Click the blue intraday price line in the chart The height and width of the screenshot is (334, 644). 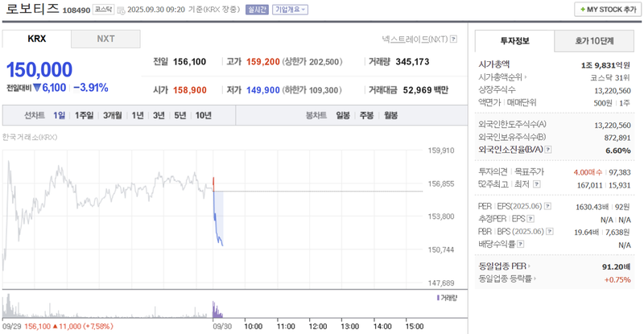216,221
